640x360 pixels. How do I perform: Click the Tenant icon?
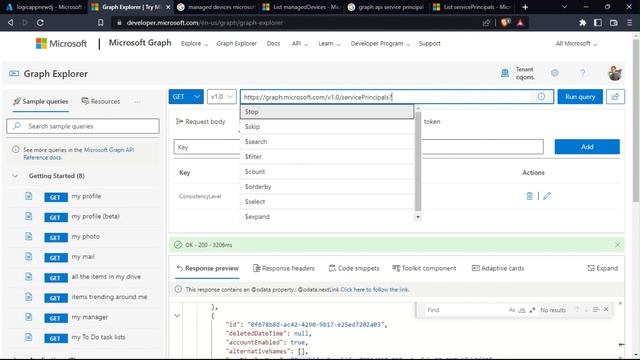coord(505,73)
